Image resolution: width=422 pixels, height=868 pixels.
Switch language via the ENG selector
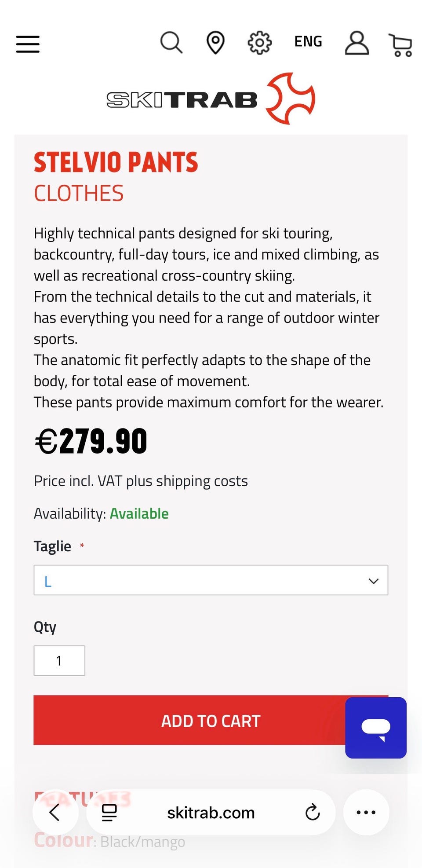pos(308,41)
